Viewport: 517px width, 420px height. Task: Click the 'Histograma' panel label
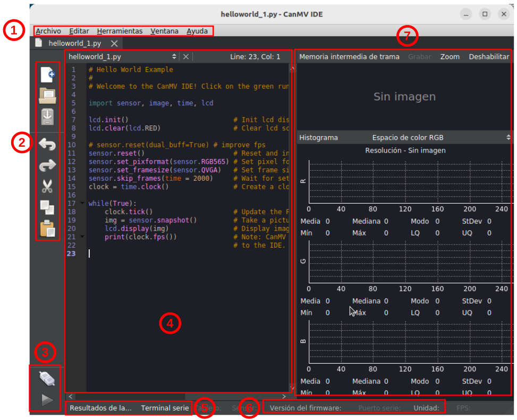click(x=318, y=138)
